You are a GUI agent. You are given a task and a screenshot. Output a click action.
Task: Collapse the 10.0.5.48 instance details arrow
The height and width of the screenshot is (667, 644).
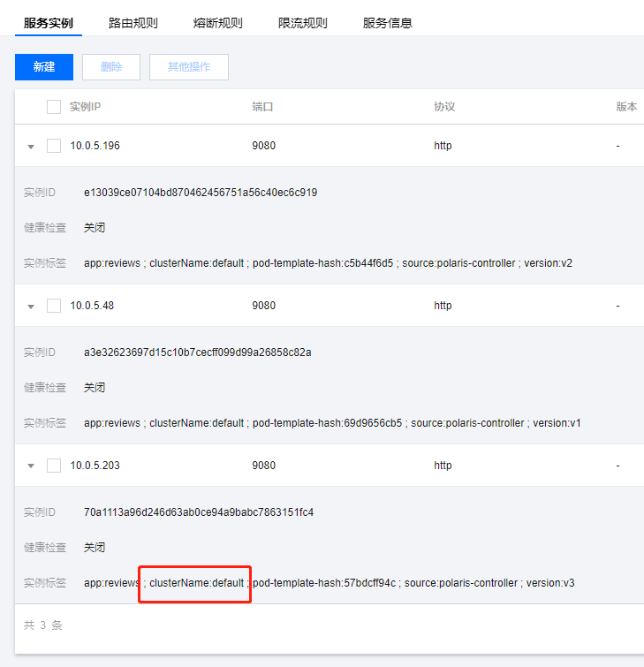[x=31, y=307]
